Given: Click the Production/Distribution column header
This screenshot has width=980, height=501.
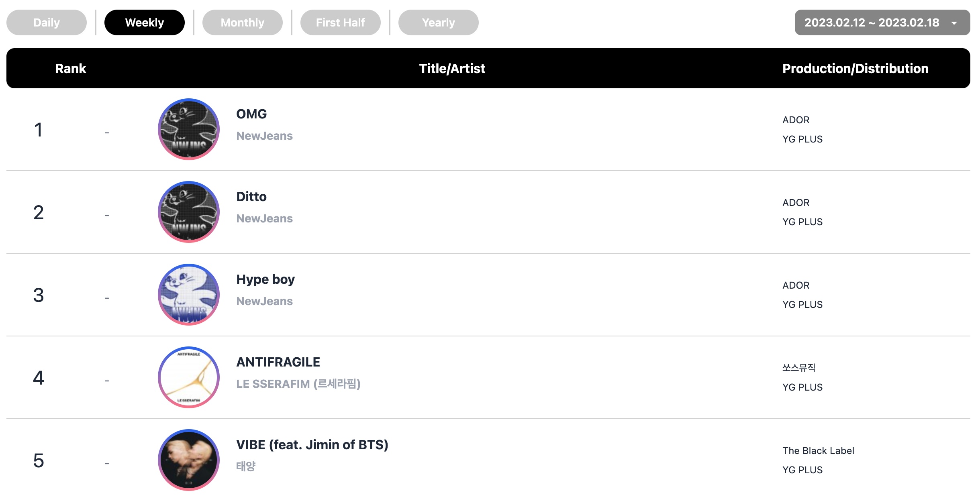Looking at the screenshot, I should pos(855,68).
